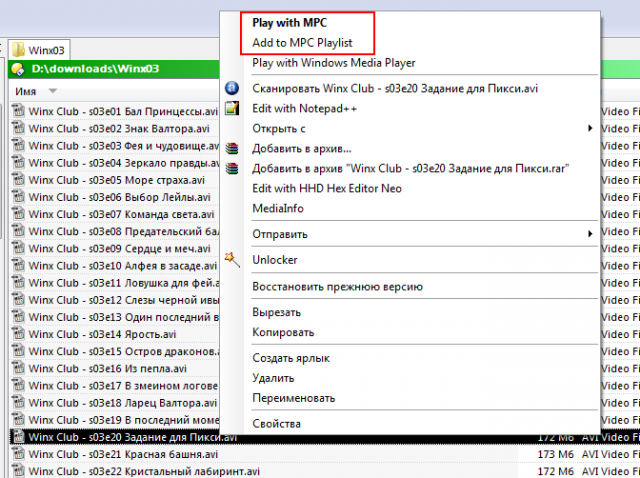This screenshot has width=640, height=478.
Task: Click the video file icon of s03e06 Выбор Лейлы.avi
Action: point(18,197)
